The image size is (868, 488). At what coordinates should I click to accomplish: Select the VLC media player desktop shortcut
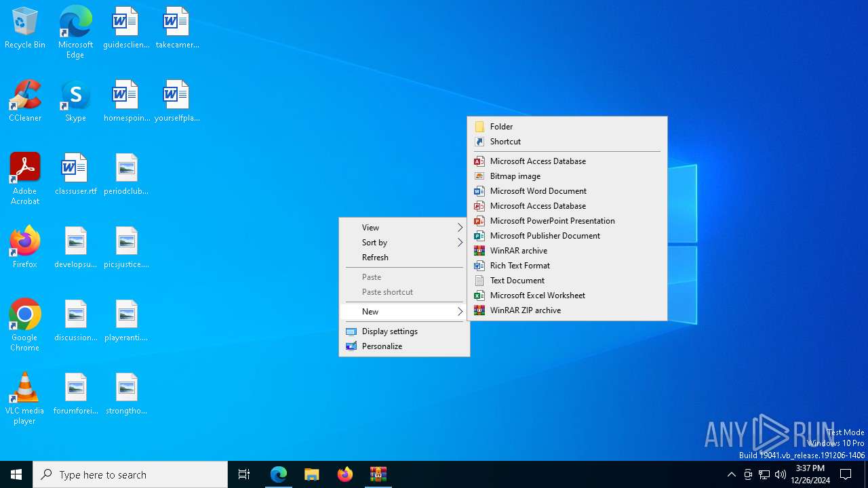pyautogui.click(x=25, y=398)
